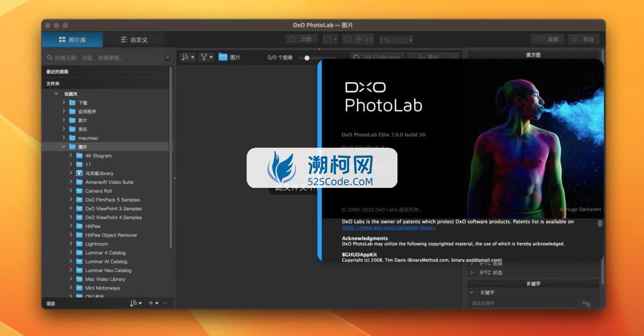Click into the search field
Viewport: 644px width, 336px height.
point(106,58)
